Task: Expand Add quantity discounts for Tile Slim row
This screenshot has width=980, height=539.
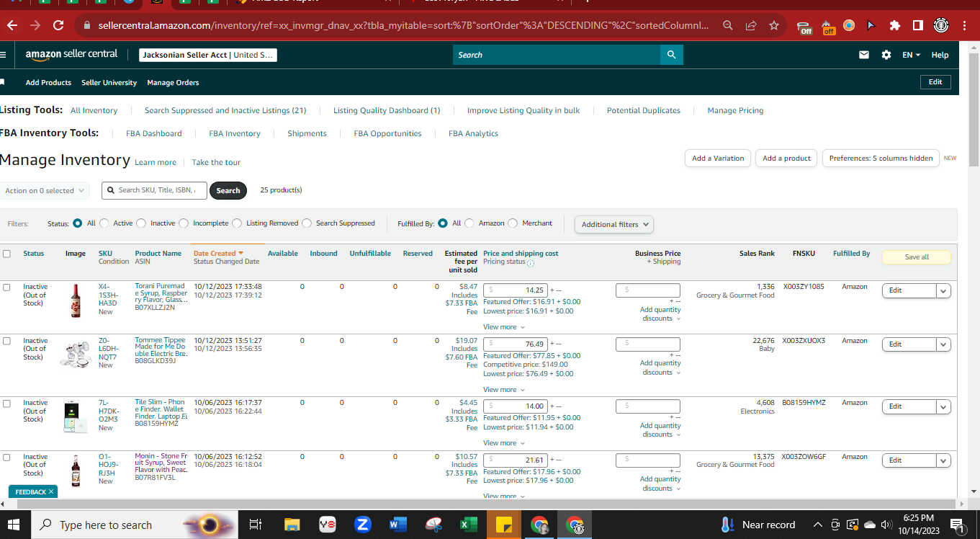Action: (x=660, y=430)
